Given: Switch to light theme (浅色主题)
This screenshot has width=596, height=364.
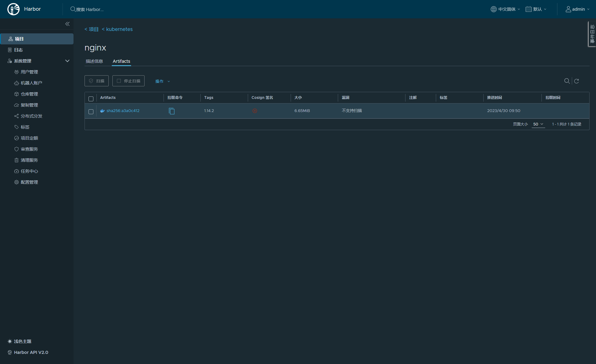Looking at the screenshot, I should click(x=20, y=341).
